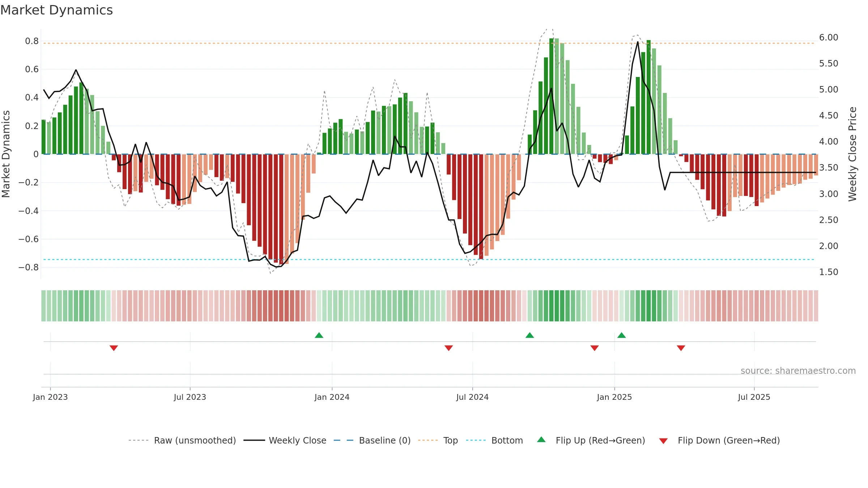The height and width of the screenshot is (488, 868).
Task: Click the Jan 2023 axis label
Action: pos(50,397)
